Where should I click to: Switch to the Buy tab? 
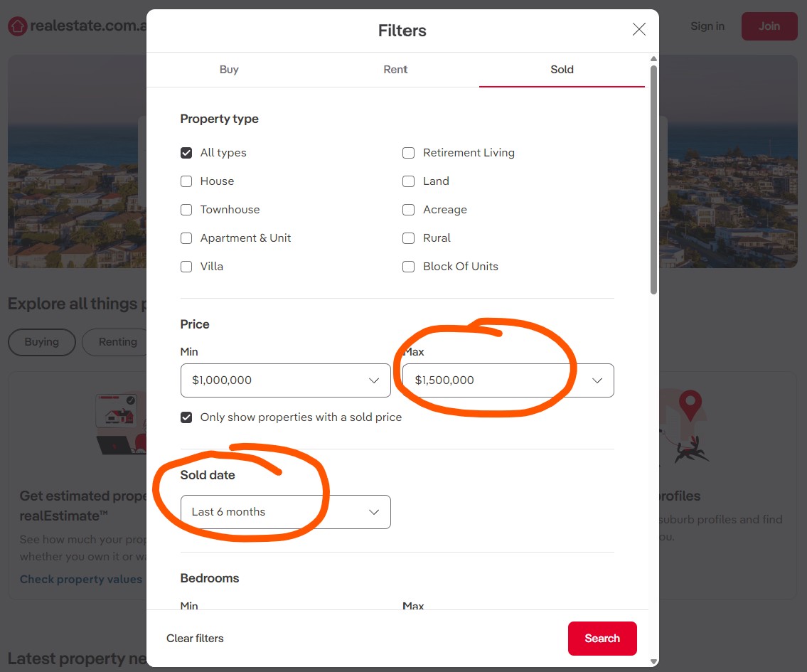[229, 70]
